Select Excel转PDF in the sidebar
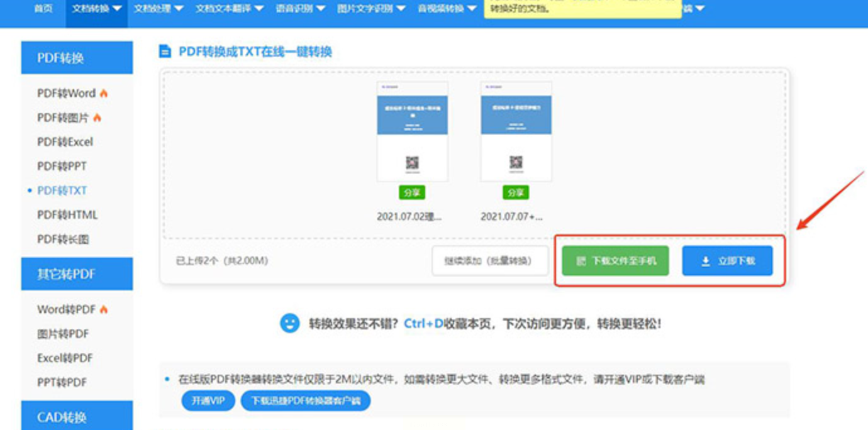 (65, 358)
